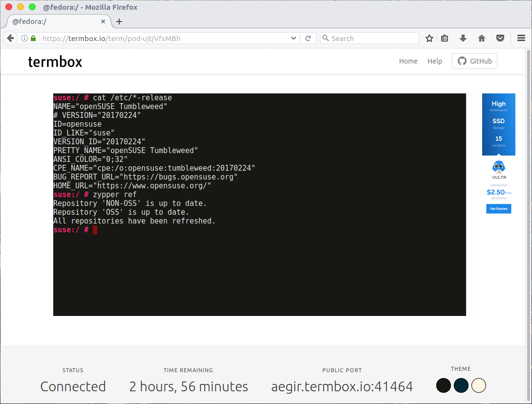Viewport: 532px width, 404px height.
Task: Click the 'cat /etc/*-release' command line
Action: point(113,97)
